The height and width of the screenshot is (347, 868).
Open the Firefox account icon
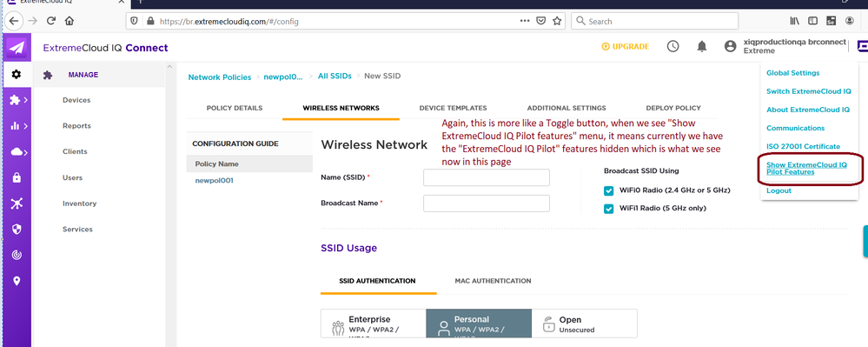(850, 21)
